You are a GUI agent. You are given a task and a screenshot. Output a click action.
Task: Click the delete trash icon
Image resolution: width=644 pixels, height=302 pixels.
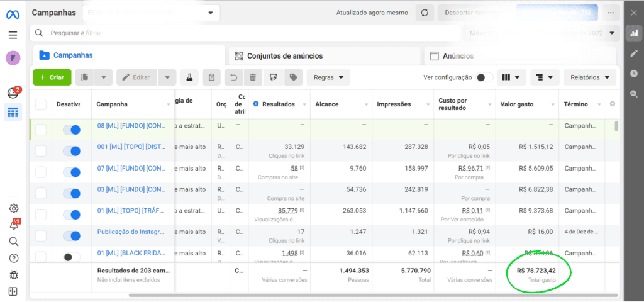[x=253, y=77]
